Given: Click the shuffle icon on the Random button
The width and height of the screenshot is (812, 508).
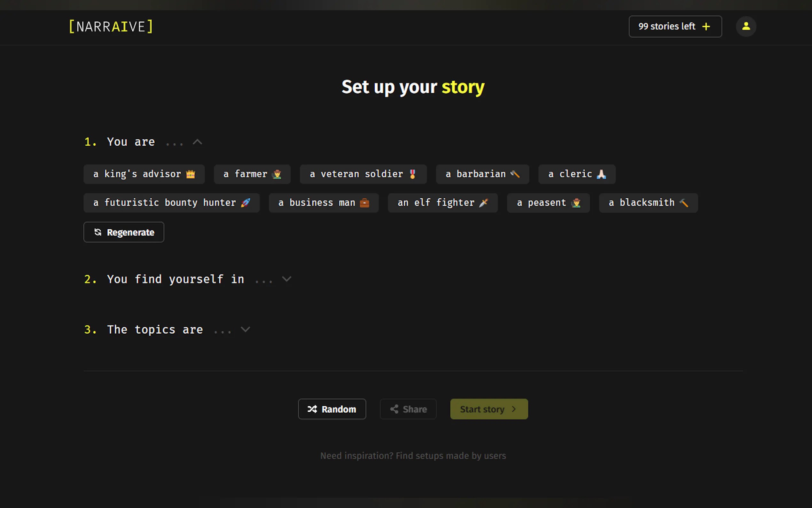Looking at the screenshot, I should tap(312, 409).
